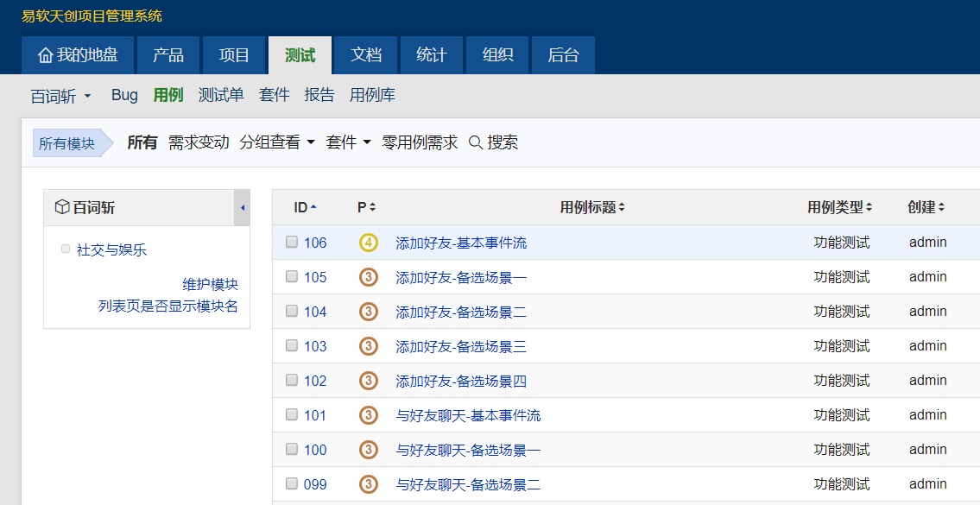980x505 pixels.
Task: Tick the checkbox for case 106
Action: click(x=292, y=242)
